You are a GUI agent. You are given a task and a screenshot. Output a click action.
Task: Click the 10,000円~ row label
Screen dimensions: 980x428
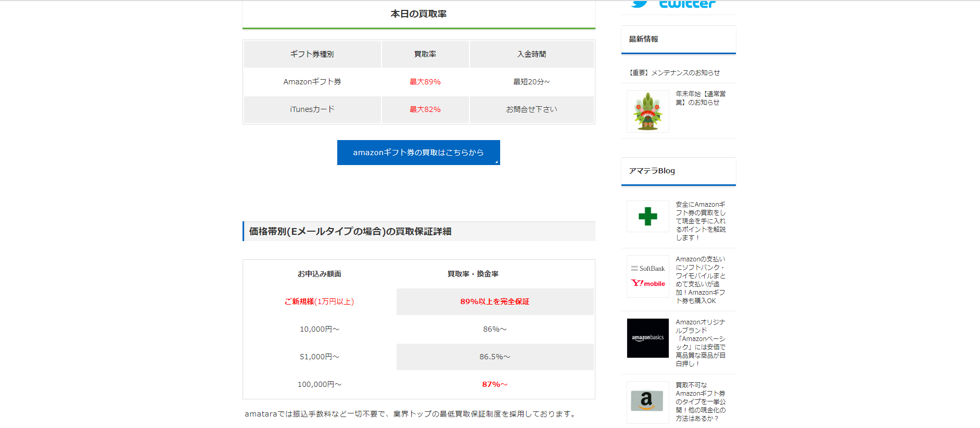(x=320, y=329)
